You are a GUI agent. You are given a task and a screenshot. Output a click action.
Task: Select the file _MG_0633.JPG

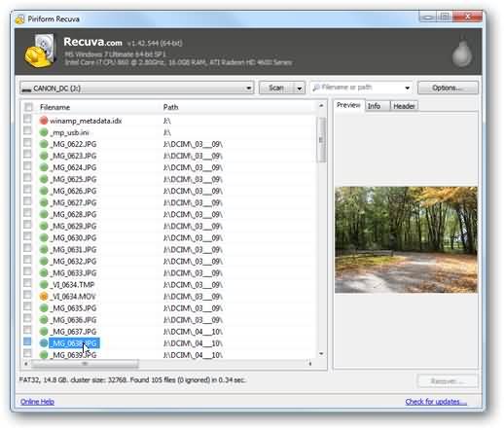coord(75,273)
